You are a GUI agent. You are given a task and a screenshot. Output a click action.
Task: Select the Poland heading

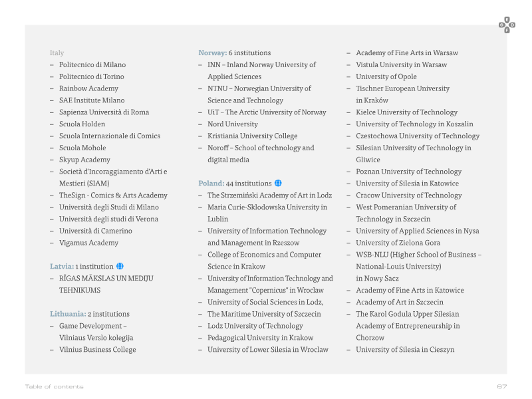(x=211, y=184)
